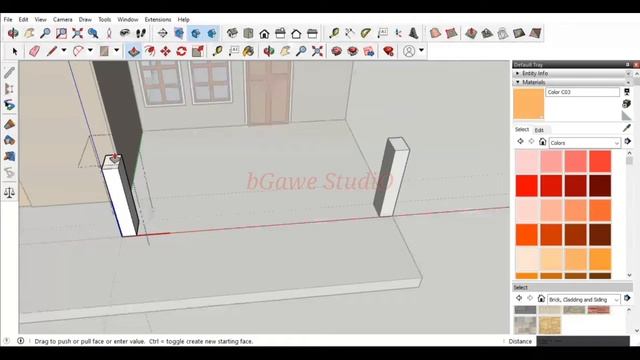
Task: Click the Distance measurement value box
Action: [583, 341]
